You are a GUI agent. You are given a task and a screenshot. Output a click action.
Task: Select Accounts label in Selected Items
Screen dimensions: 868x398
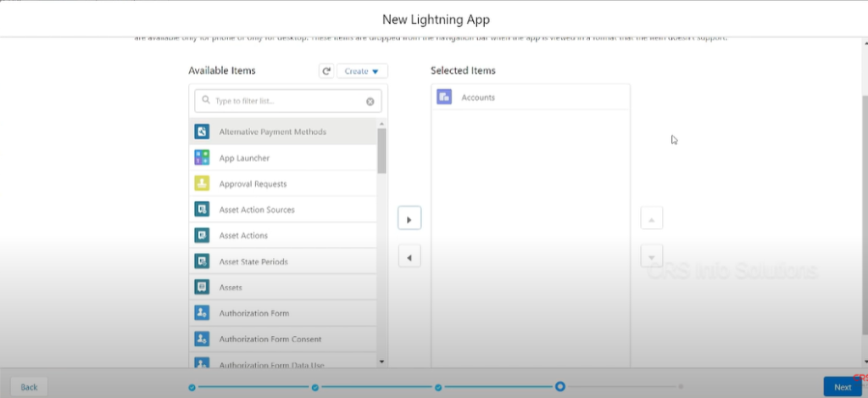[478, 98]
